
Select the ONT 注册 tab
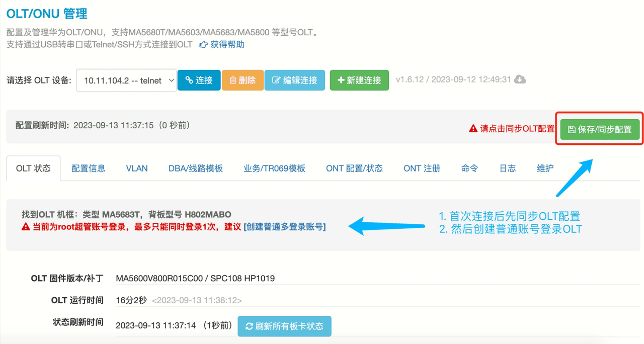coord(422,168)
